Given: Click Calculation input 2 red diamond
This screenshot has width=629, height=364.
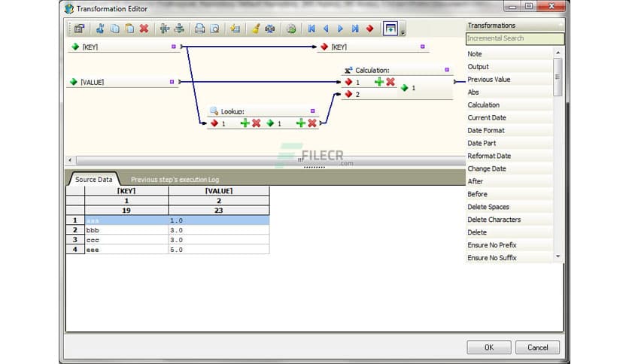Looking at the screenshot, I should click(348, 94).
